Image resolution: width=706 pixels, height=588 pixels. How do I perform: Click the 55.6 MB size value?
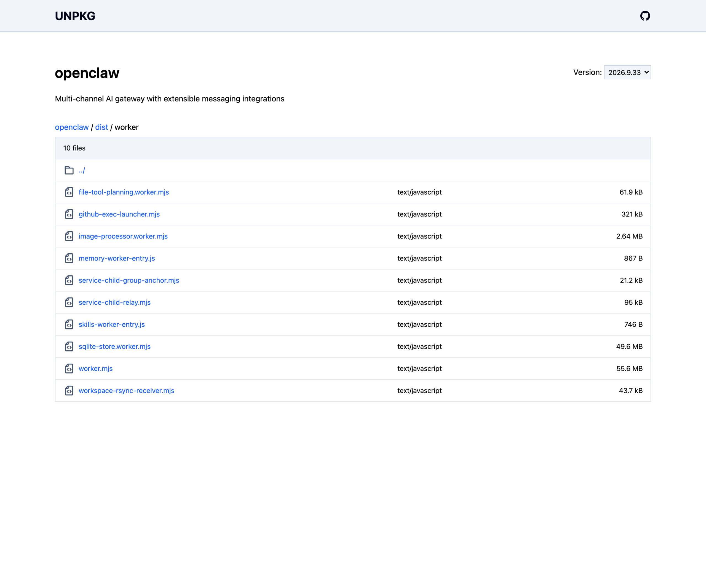click(x=629, y=369)
